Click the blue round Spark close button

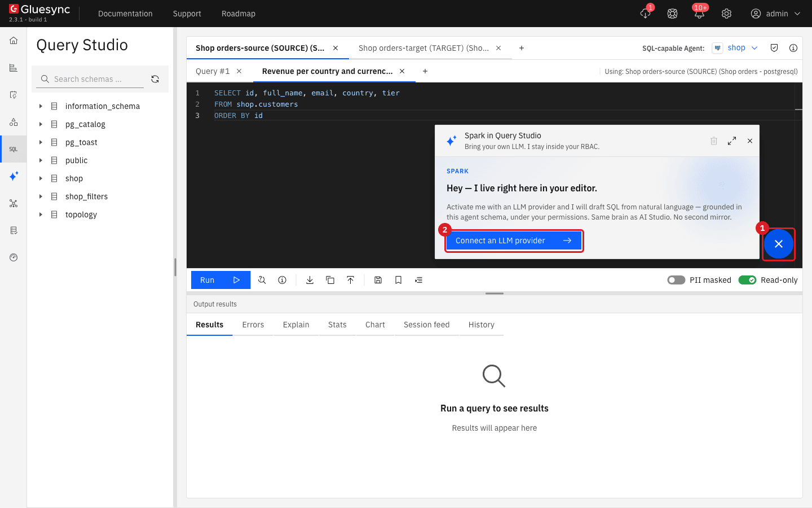pos(779,244)
